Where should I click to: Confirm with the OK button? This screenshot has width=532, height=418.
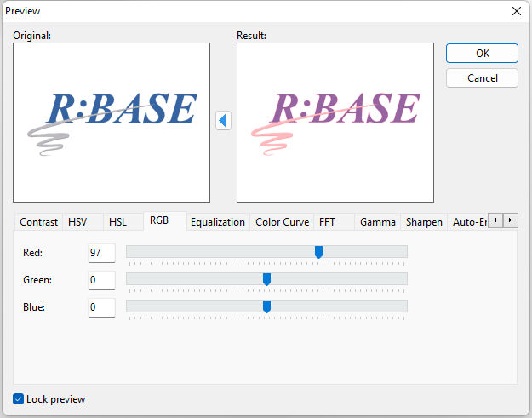pos(482,54)
